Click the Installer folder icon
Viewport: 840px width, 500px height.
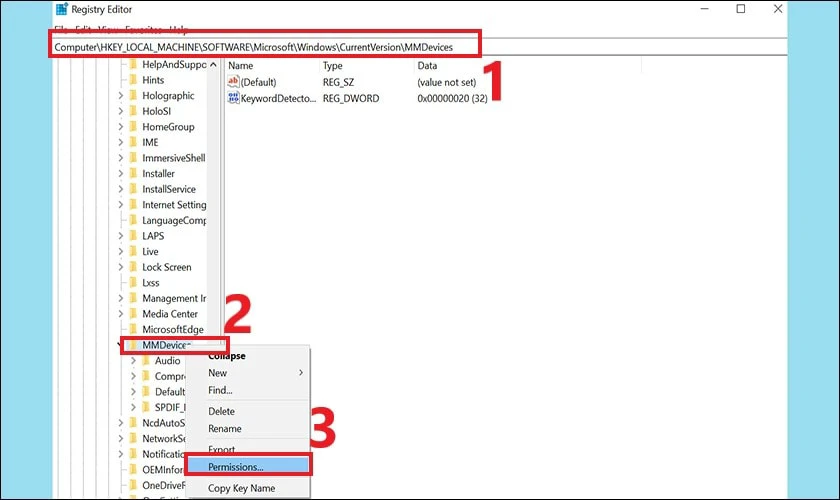pos(133,173)
